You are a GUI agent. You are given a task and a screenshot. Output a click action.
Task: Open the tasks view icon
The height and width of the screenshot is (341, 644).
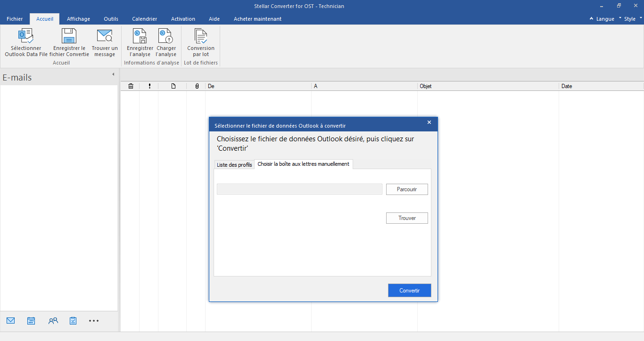tap(73, 321)
